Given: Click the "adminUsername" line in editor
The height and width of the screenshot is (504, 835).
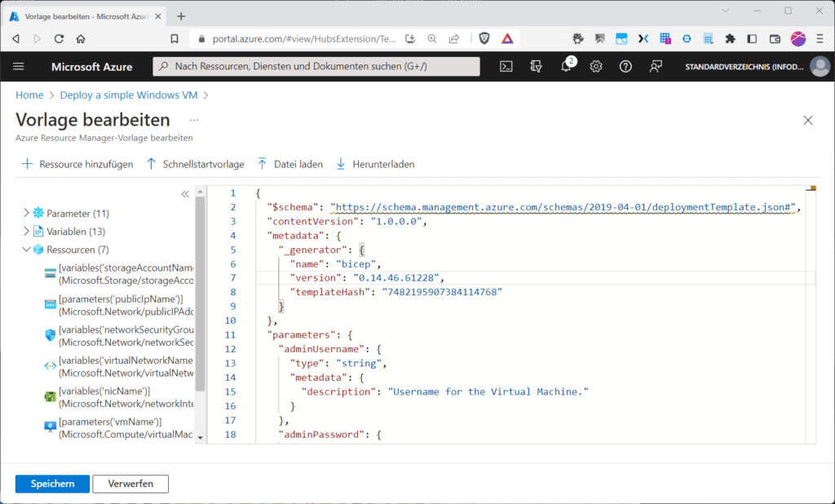Looking at the screenshot, I should pyautogui.click(x=329, y=349).
